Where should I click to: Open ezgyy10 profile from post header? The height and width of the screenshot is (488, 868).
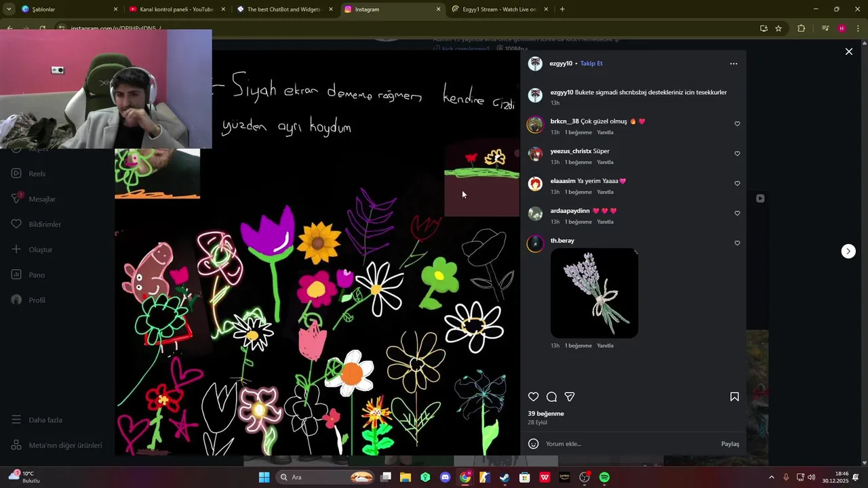click(561, 64)
